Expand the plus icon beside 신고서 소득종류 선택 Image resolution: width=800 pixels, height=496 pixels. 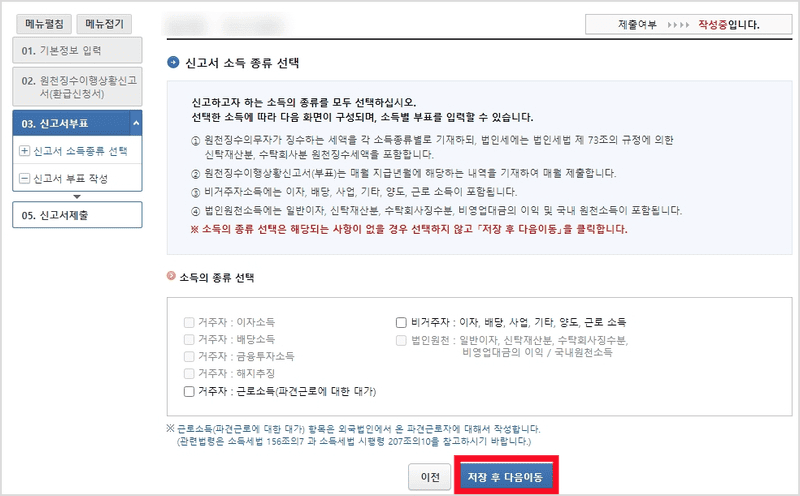click(x=24, y=151)
